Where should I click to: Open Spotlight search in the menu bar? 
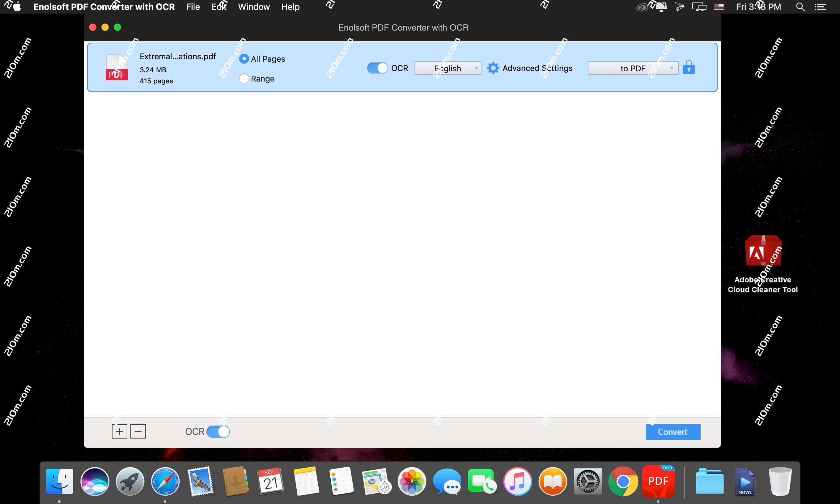[800, 6]
